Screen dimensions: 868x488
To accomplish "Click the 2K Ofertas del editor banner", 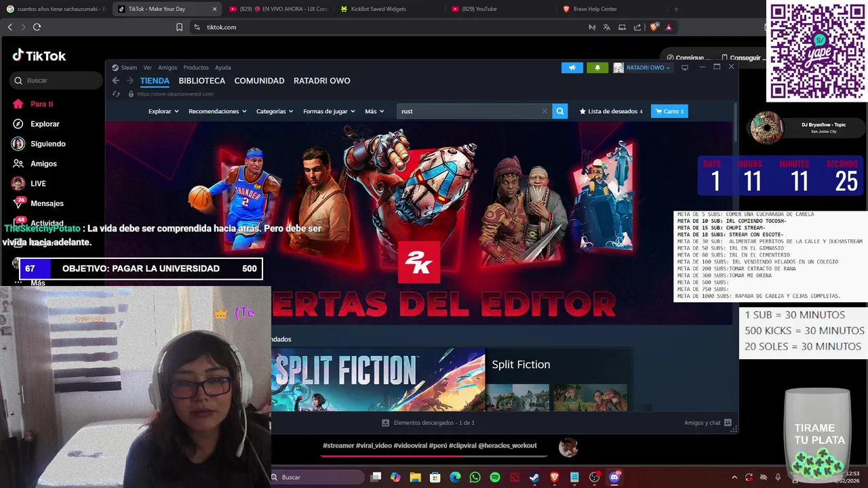I will pos(418,222).
